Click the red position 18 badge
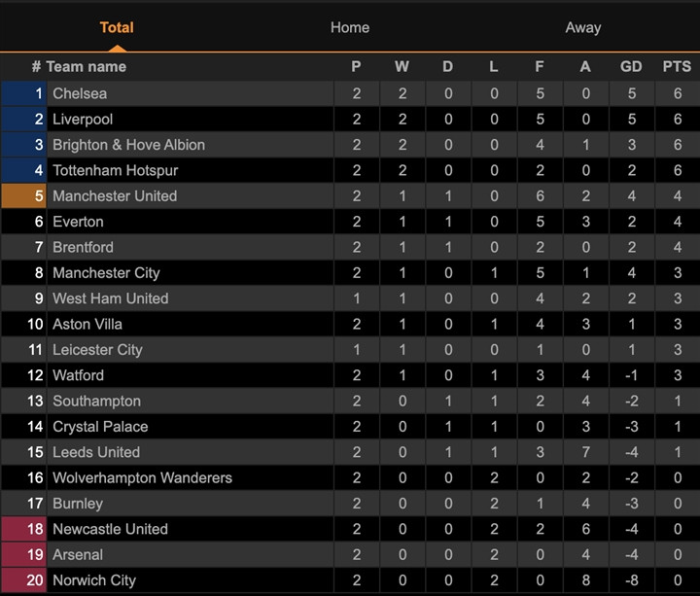This screenshot has width=700, height=596. click(23, 529)
